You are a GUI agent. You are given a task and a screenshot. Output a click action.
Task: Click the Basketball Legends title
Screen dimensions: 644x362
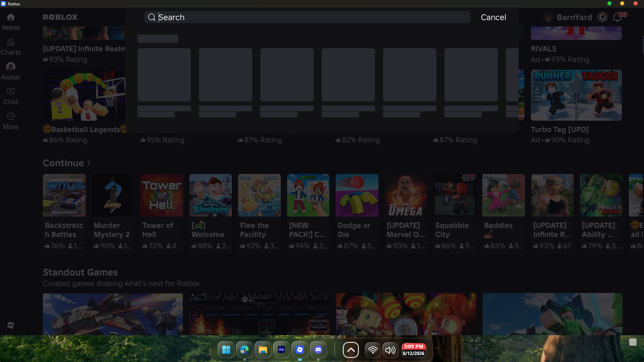coord(85,129)
